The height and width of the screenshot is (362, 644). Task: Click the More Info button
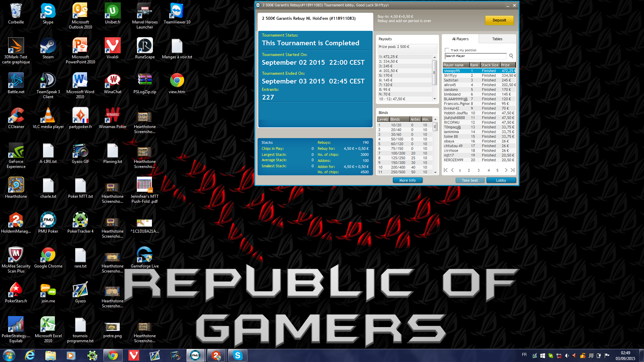407,180
